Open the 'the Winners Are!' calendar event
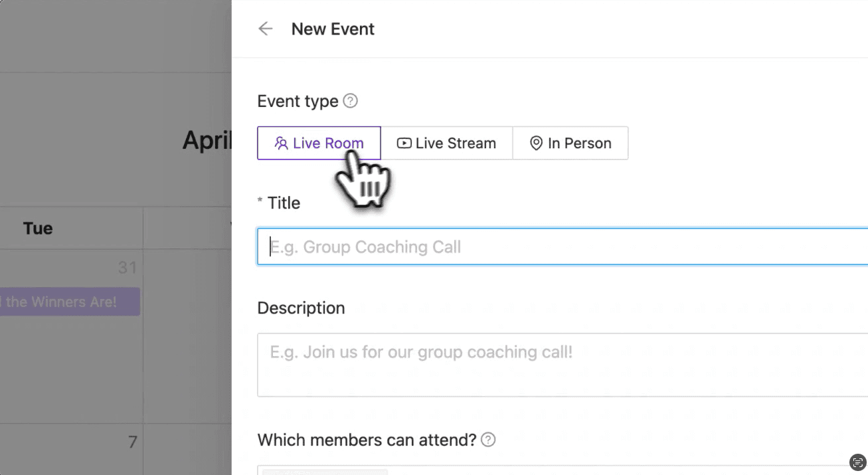Image resolution: width=868 pixels, height=475 pixels. tap(70, 302)
